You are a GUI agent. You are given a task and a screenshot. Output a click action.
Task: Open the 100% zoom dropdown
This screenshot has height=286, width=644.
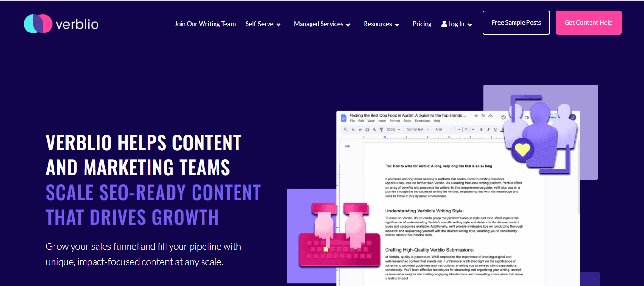(393, 129)
